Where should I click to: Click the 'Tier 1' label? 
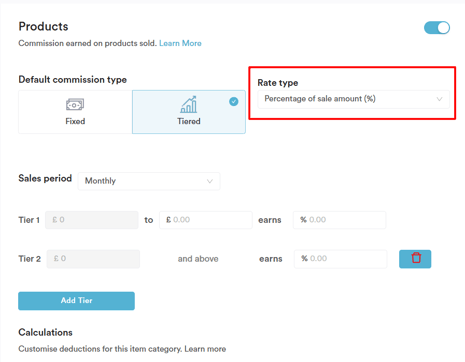coord(29,220)
